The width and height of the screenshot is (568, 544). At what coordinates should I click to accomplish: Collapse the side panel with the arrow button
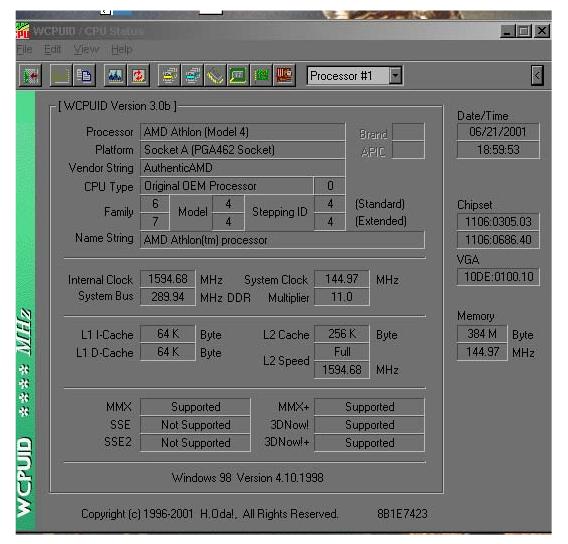538,76
